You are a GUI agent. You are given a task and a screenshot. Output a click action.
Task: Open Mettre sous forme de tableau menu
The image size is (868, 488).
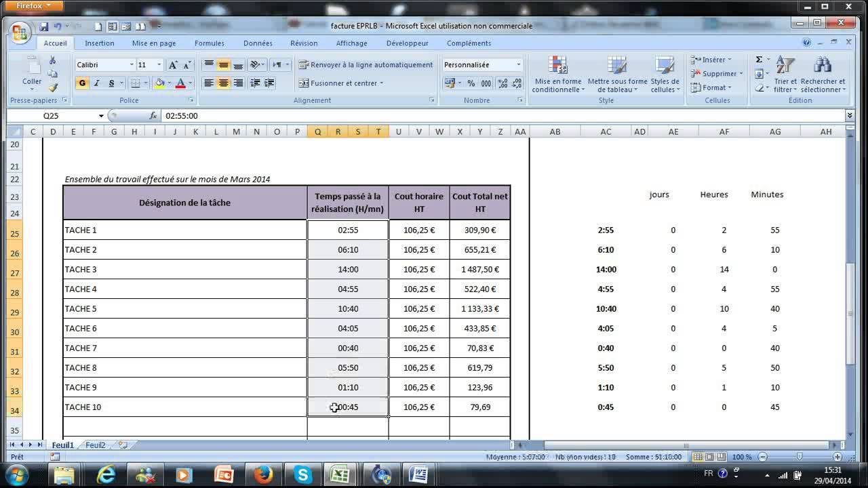click(617, 75)
